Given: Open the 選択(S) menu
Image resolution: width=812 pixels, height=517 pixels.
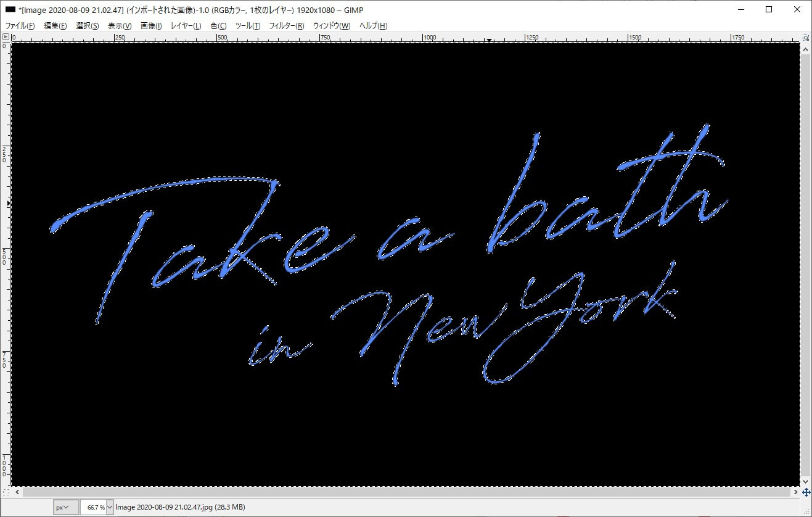Looking at the screenshot, I should (x=87, y=25).
